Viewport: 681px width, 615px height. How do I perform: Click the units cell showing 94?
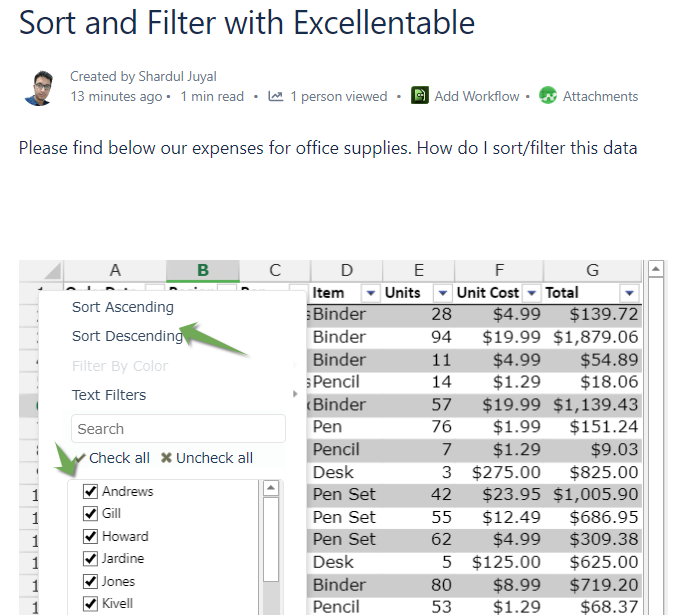419,337
